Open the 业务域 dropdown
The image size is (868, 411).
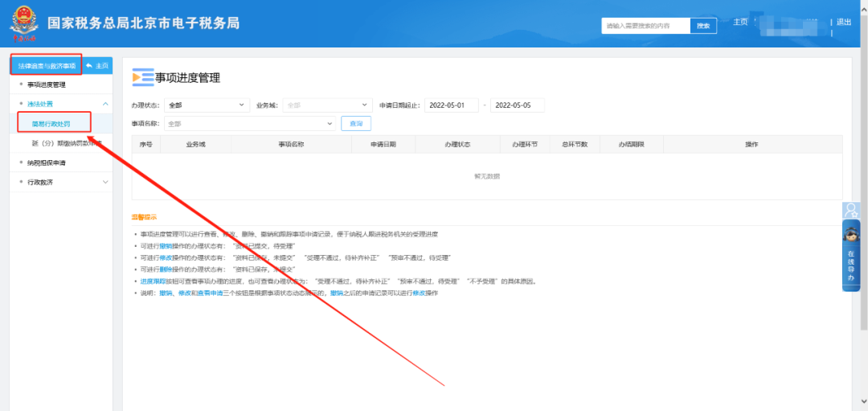click(325, 105)
